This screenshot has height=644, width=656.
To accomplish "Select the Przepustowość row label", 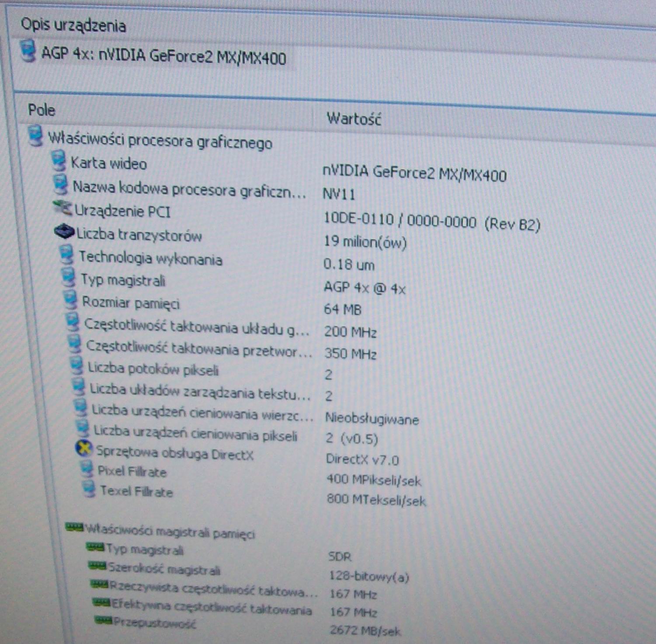I will (155, 623).
